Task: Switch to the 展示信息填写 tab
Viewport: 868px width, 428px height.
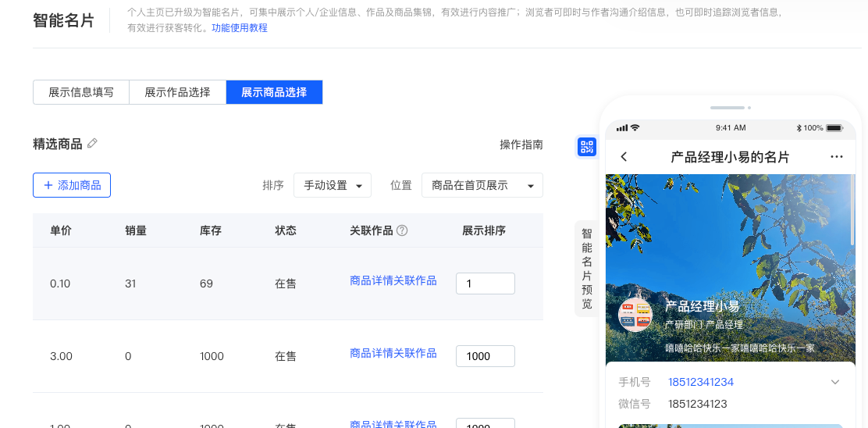Action: pos(81,92)
